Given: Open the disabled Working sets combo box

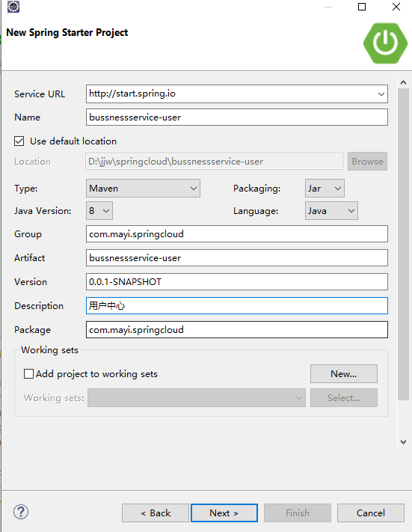Looking at the screenshot, I should tap(197, 397).
